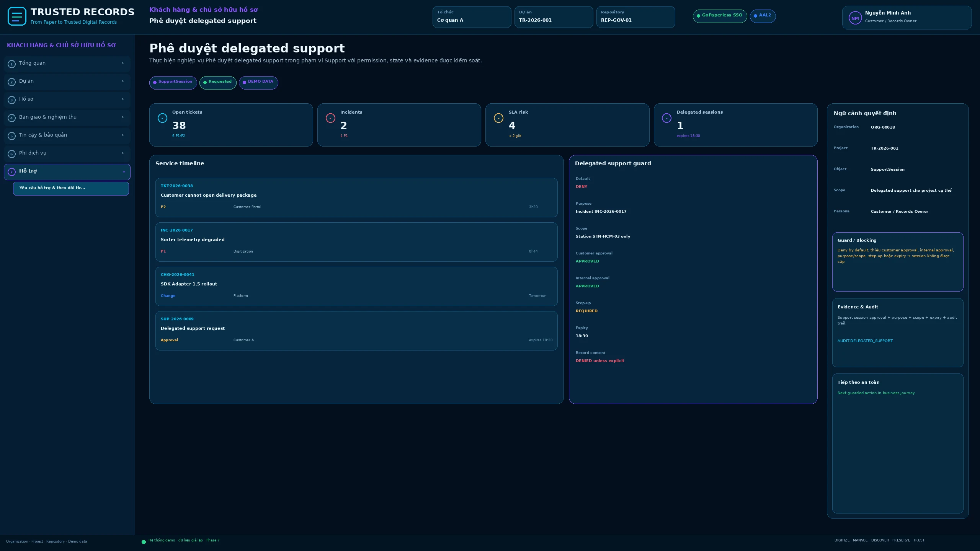This screenshot has width=980, height=551.
Task: Open the Hỗ trợ menu item
Action: tap(67, 172)
